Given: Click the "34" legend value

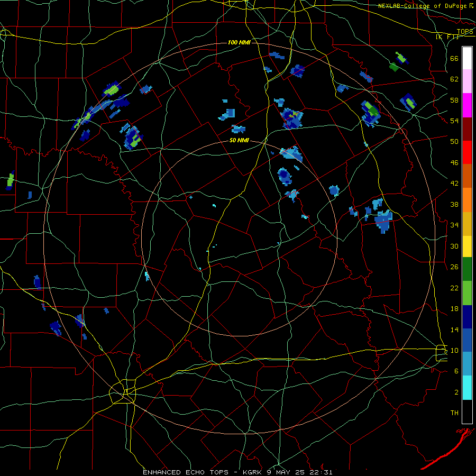Looking at the screenshot, I should pyautogui.click(x=454, y=225).
